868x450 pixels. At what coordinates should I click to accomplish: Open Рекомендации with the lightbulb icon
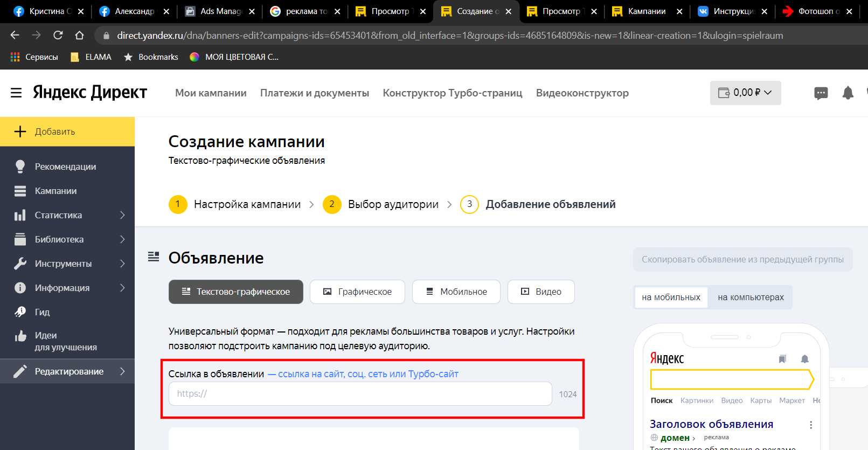click(x=65, y=167)
